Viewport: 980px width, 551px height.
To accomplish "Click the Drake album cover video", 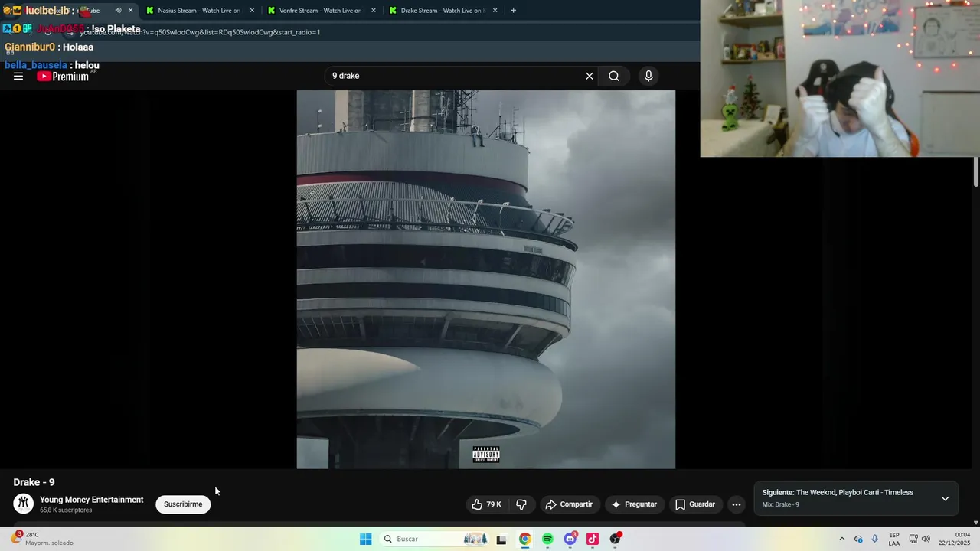I will tap(486, 279).
